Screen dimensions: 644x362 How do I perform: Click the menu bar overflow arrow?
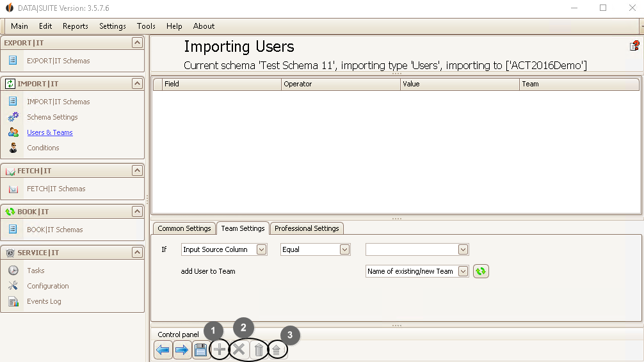click(x=642, y=26)
